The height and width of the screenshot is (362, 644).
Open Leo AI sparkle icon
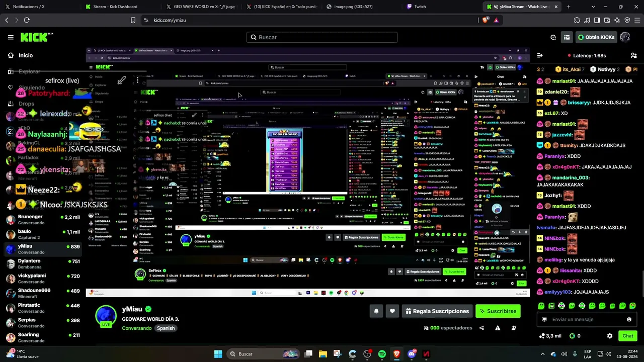click(617, 20)
